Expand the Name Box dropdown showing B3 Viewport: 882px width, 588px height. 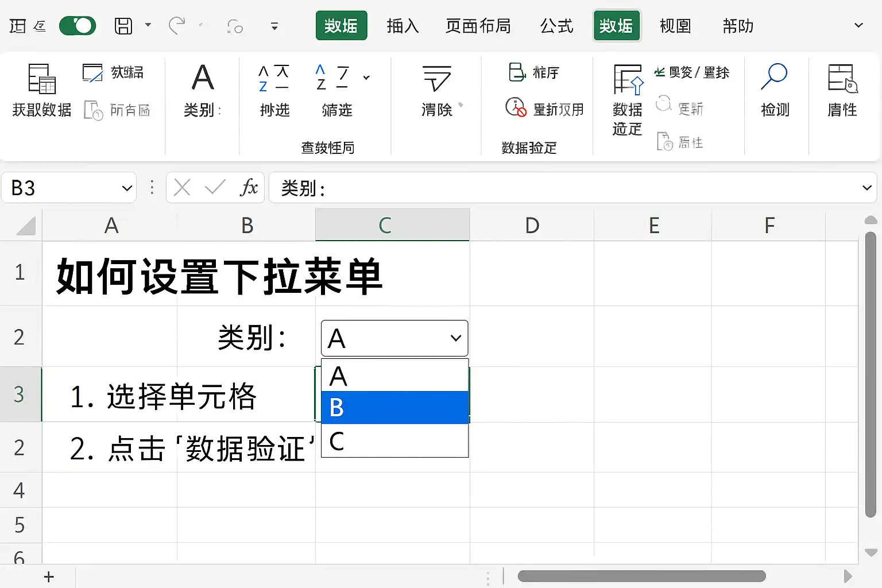coord(127,188)
